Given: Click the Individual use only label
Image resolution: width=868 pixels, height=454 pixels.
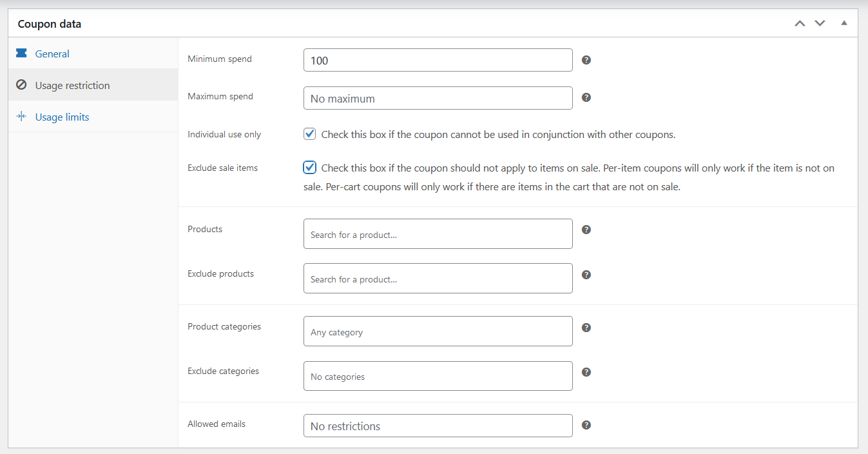Looking at the screenshot, I should click(224, 135).
